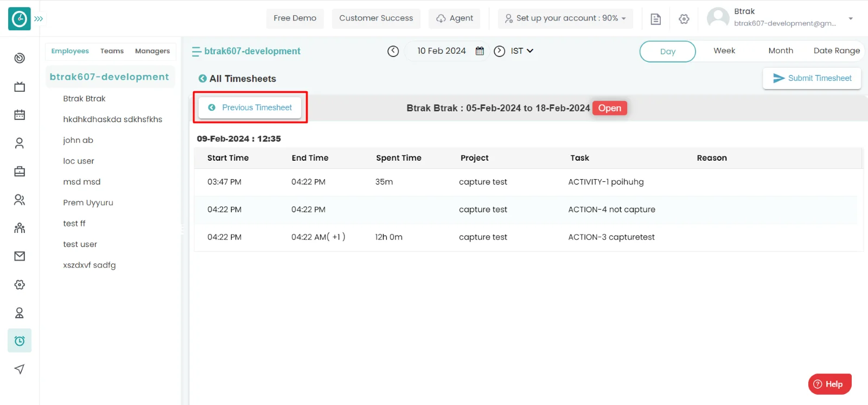Screen dimensions: 868x405
Task: Open the Btrak user profile dropdown
Action: pos(850,18)
